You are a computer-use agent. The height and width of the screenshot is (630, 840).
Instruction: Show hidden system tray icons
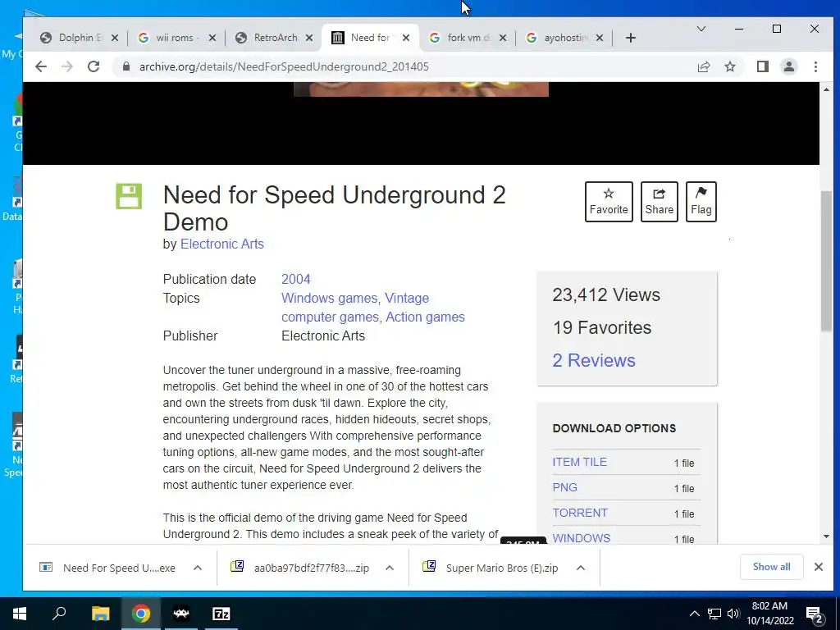(694, 614)
